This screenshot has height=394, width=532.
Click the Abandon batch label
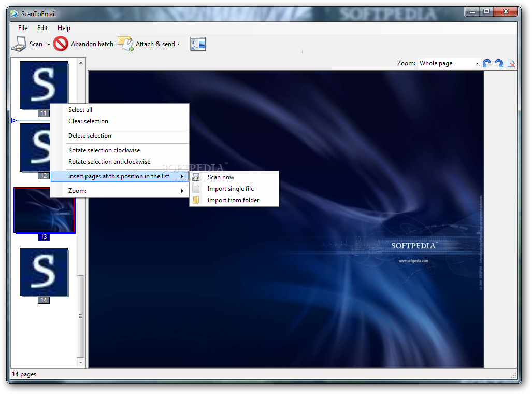click(92, 44)
